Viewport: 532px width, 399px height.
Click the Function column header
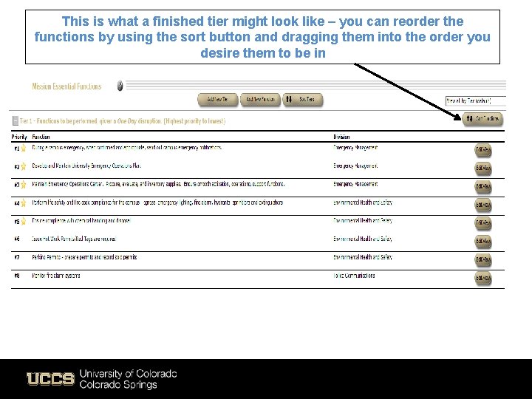41,137
